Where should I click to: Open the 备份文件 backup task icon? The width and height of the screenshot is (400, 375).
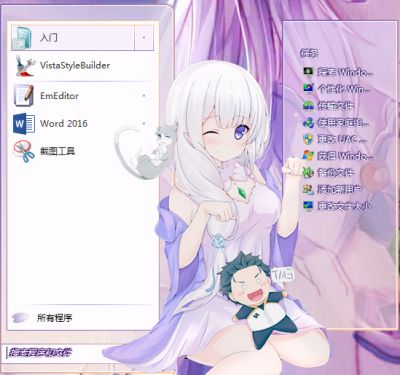[x=308, y=172]
